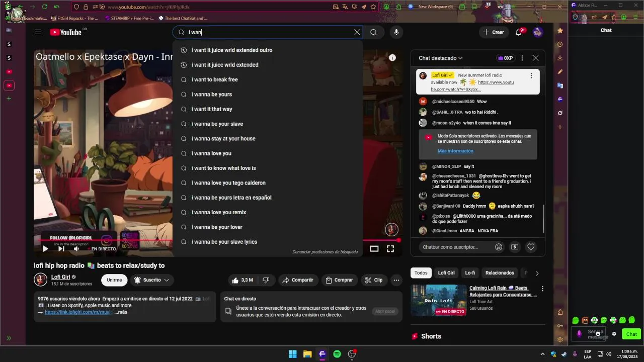The image size is (644, 362).
Task: Pick suggestion 'i wanna be your slave lyrics'
Action: [x=268, y=242]
